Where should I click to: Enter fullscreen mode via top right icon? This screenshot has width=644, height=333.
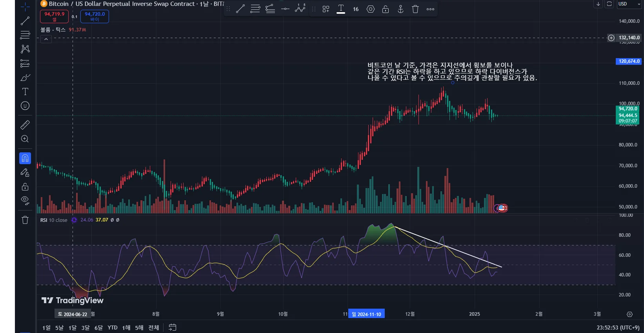pyautogui.click(x=609, y=4)
